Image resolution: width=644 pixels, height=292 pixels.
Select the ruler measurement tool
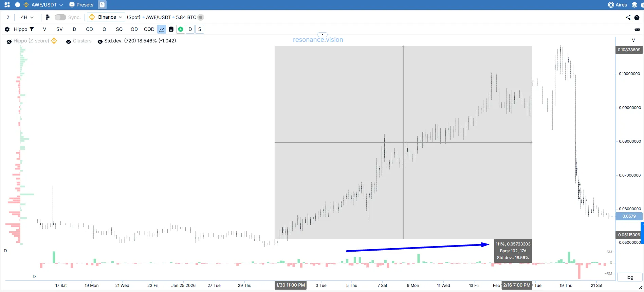tap(637, 29)
